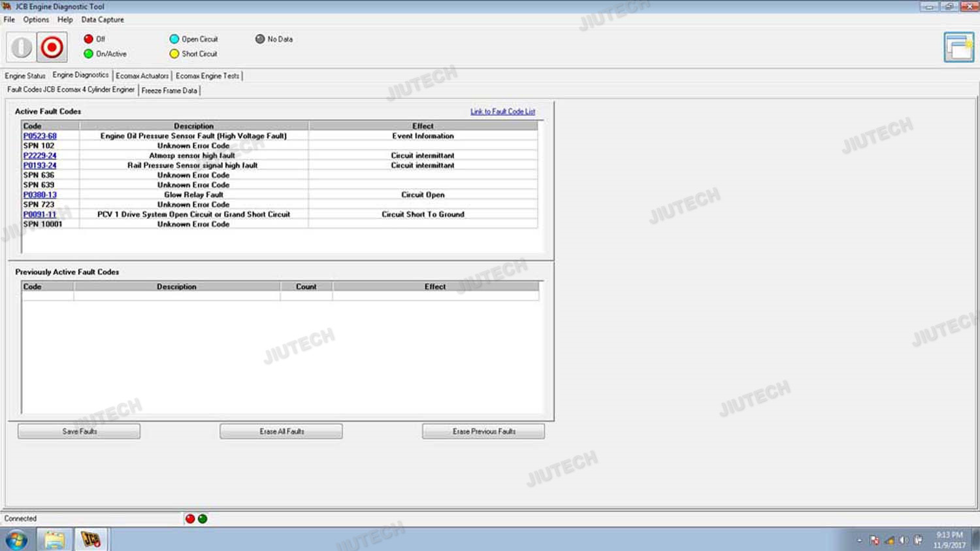This screenshot has width=980, height=551.
Task: Click the red record target icon
Action: click(52, 48)
